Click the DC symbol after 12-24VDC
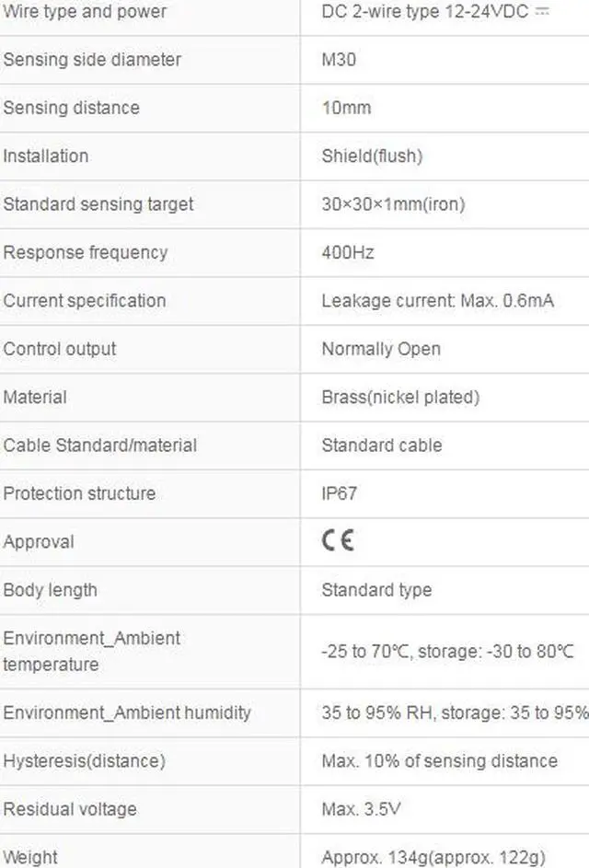 (x=542, y=12)
